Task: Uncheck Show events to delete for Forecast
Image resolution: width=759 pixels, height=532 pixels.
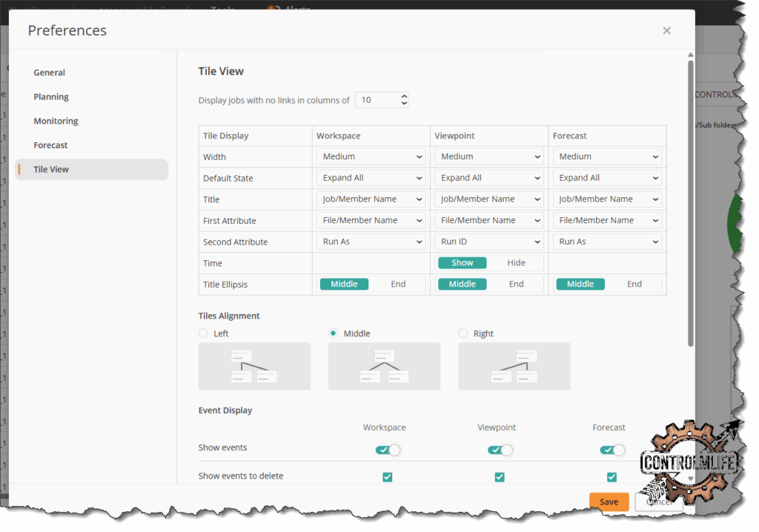Action: [x=611, y=477]
